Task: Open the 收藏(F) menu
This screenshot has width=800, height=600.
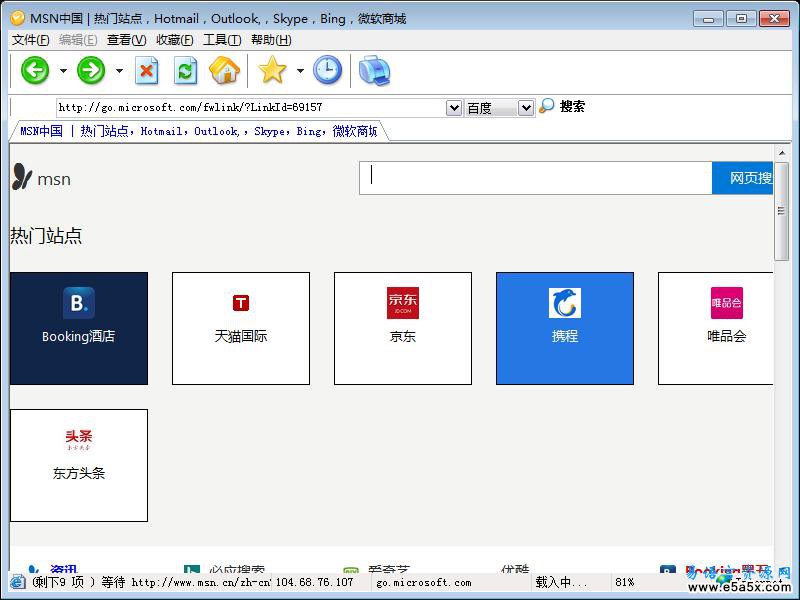Action: [174, 40]
